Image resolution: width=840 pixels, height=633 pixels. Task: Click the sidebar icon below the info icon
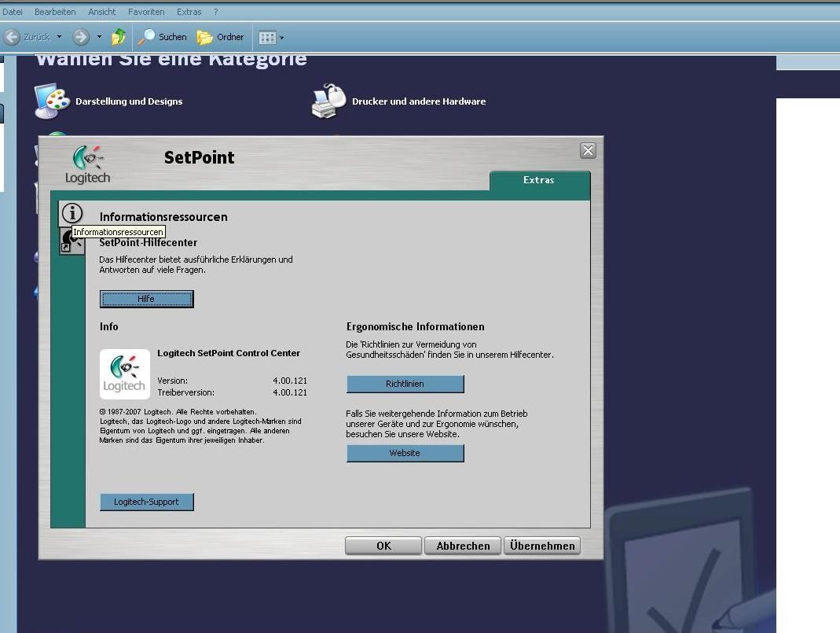(x=72, y=241)
